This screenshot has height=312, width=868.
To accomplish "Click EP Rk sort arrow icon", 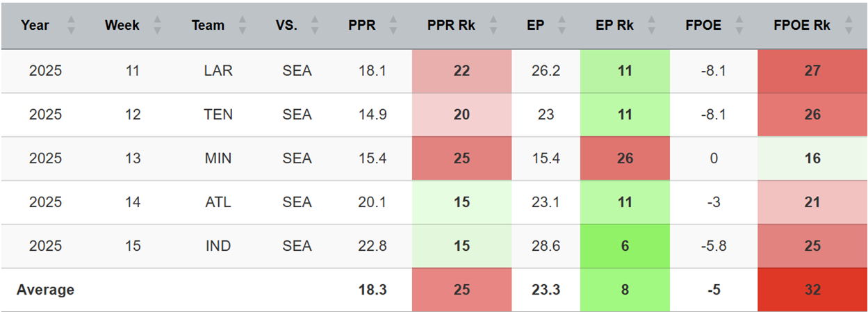I will point(650,26).
